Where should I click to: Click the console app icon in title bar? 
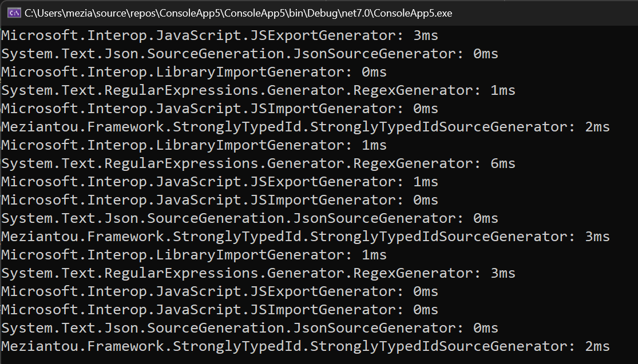click(14, 13)
